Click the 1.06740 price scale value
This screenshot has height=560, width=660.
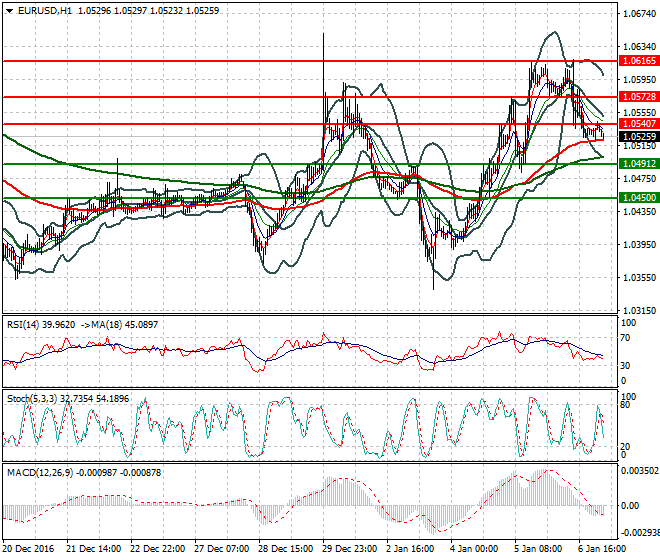(x=640, y=14)
